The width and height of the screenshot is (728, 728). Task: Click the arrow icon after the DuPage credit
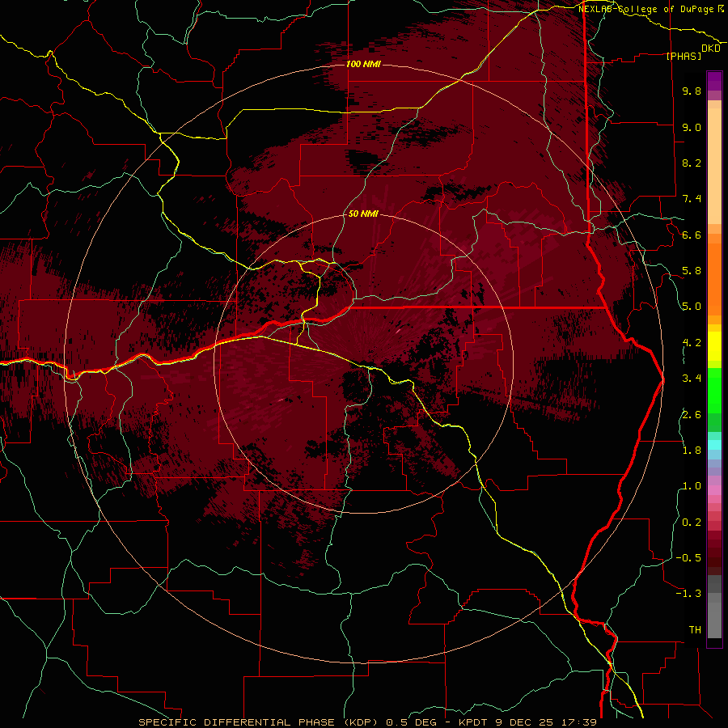click(x=720, y=9)
